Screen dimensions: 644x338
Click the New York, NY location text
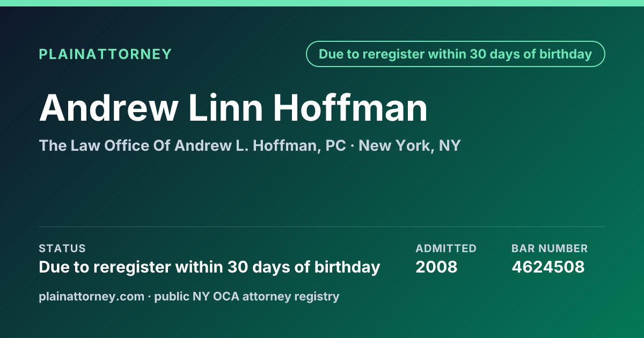point(409,145)
